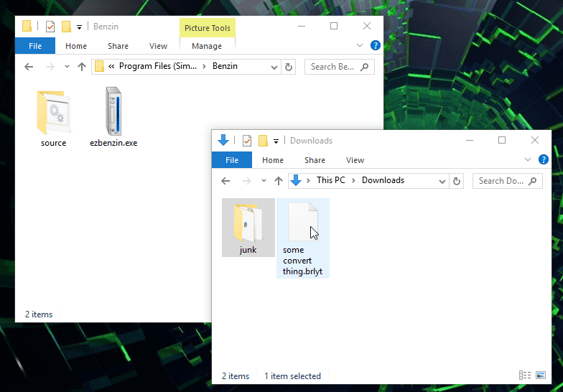
Task: Click the Properties quick access icon in Downloads
Action: pyautogui.click(x=247, y=141)
